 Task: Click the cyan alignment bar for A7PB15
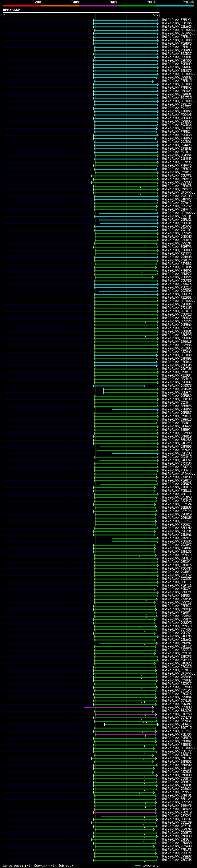(x=124, y=81)
